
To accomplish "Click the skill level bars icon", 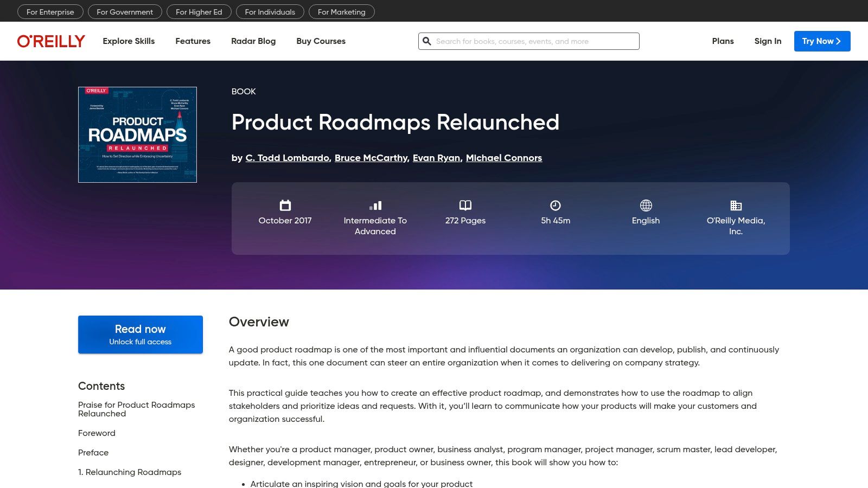I will [x=375, y=206].
